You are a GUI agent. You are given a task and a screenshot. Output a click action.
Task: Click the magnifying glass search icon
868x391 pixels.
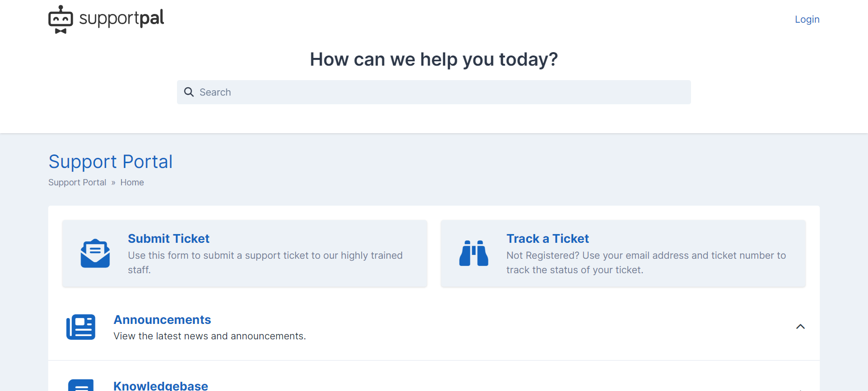click(189, 92)
